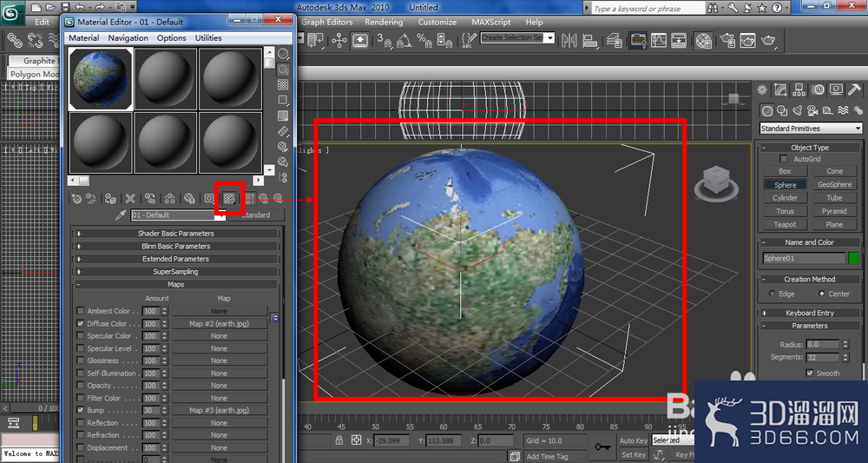Open the Rendering menu

(384, 23)
